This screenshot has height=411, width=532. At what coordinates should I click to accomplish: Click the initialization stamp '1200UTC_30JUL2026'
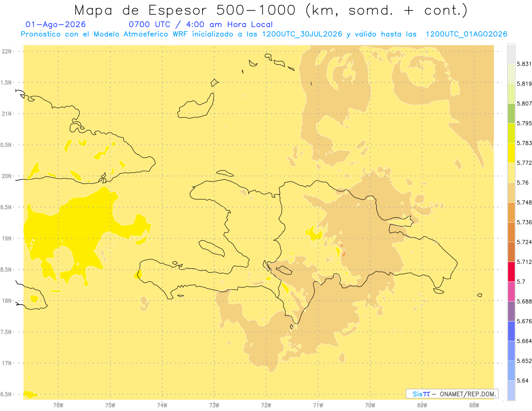click(x=302, y=35)
